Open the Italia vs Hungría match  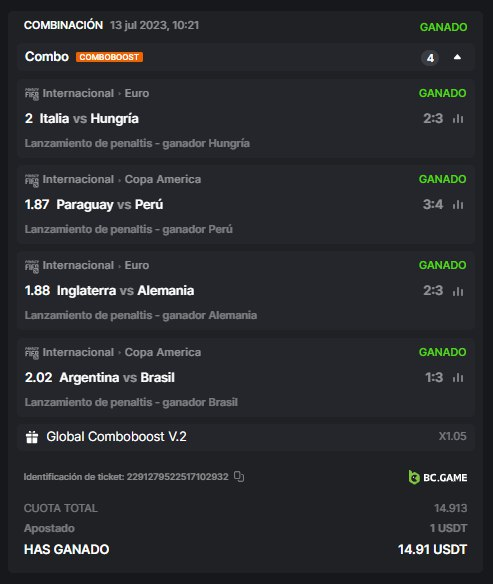[x=89, y=119]
